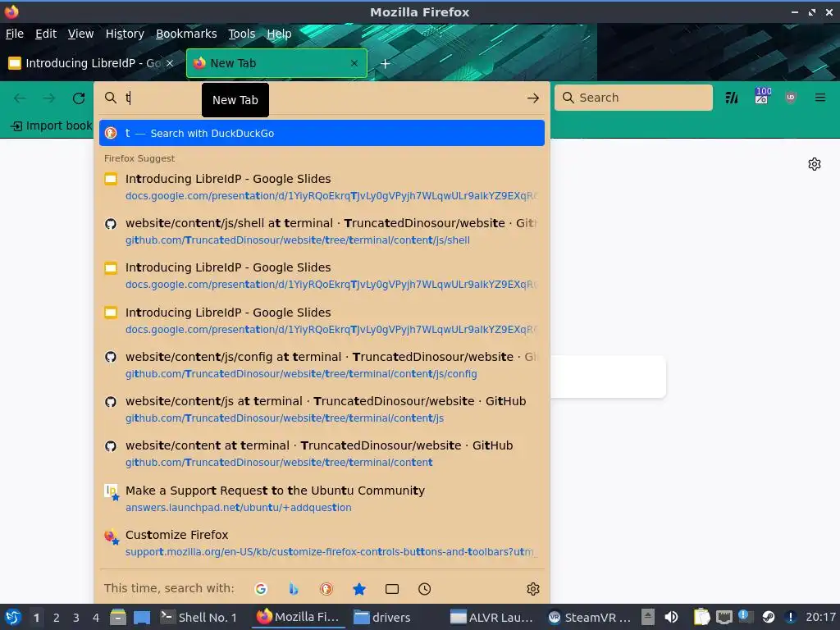Click the Go arrow in the address bar
The image size is (840, 630).
click(x=532, y=98)
